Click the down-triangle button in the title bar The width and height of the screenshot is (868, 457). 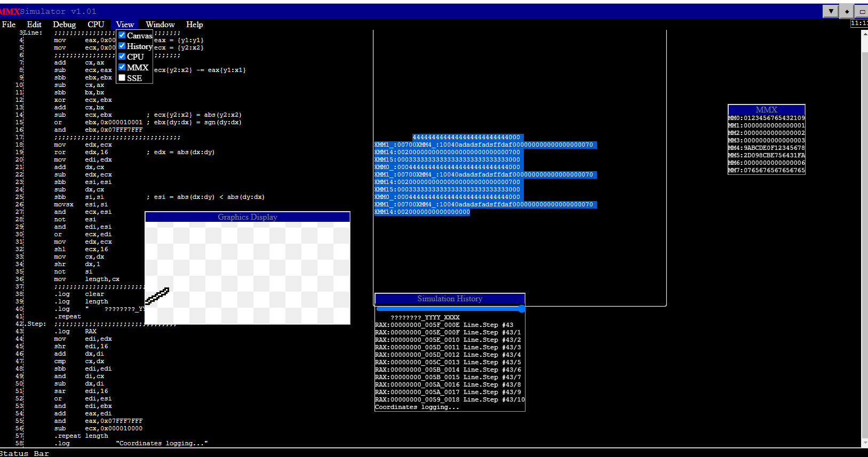tap(831, 11)
